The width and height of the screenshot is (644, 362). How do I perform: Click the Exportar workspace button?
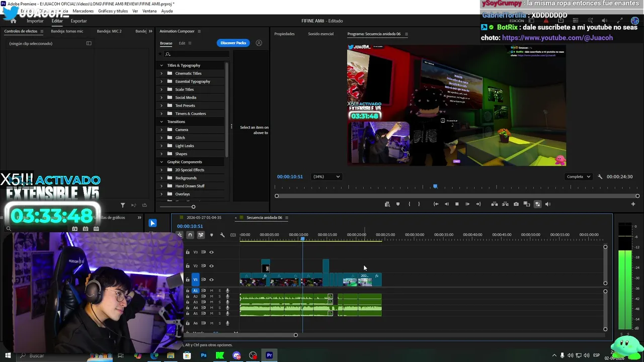point(78,21)
